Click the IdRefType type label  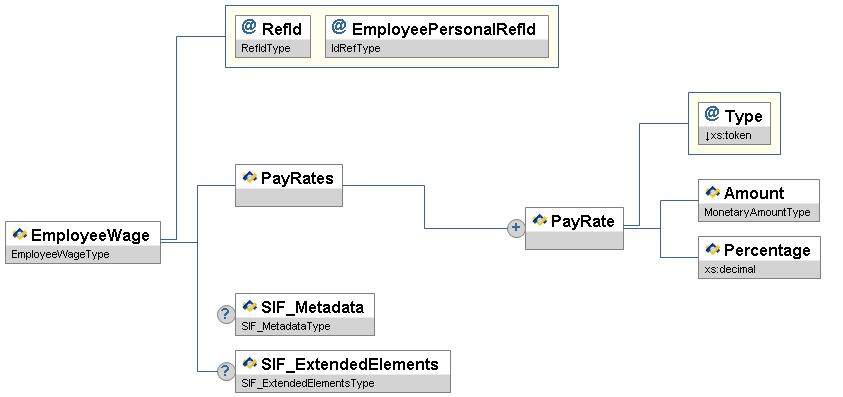tap(355, 48)
